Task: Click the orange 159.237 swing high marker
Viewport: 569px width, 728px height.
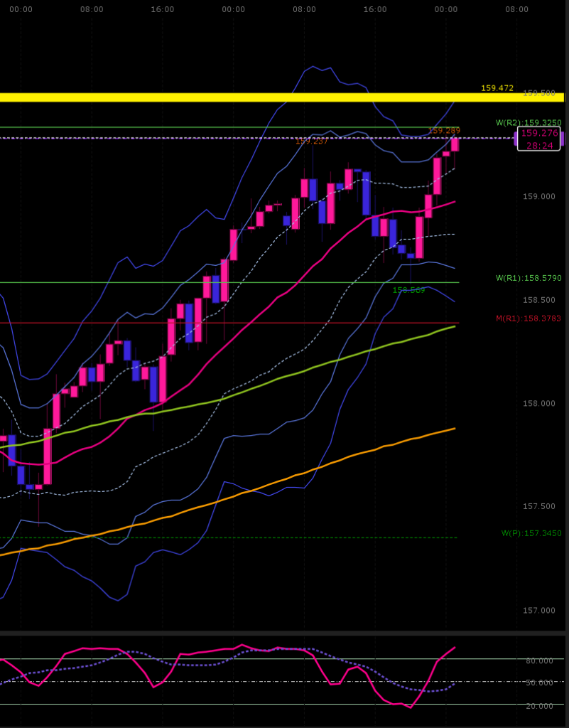Action: pos(312,141)
